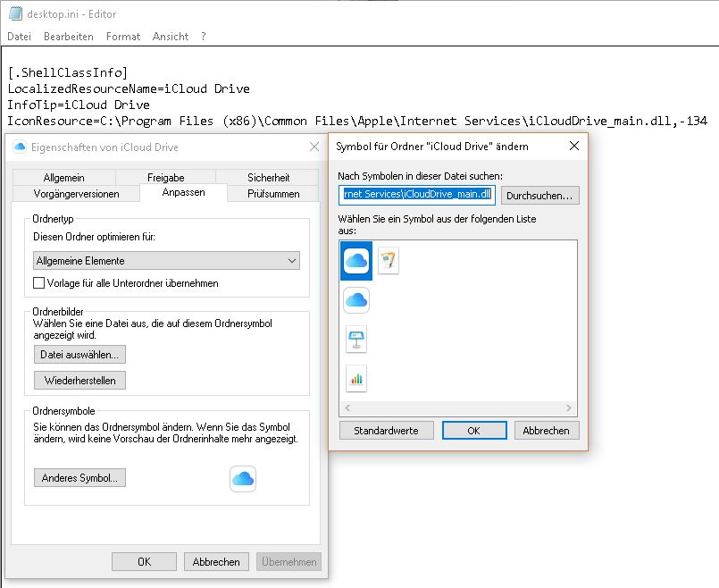719x588 pixels.
Task: Click the folder icon preview in Ordnersymbole
Action: click(x=243, y=479)
